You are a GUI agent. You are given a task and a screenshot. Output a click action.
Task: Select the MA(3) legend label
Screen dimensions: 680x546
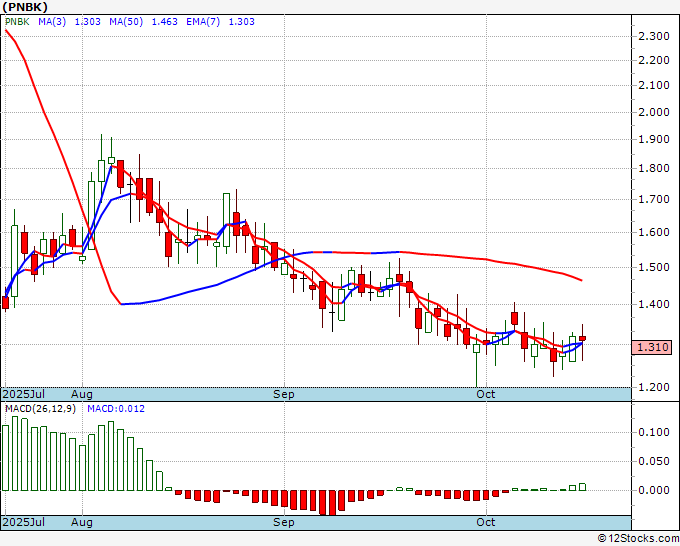(53, 21)
